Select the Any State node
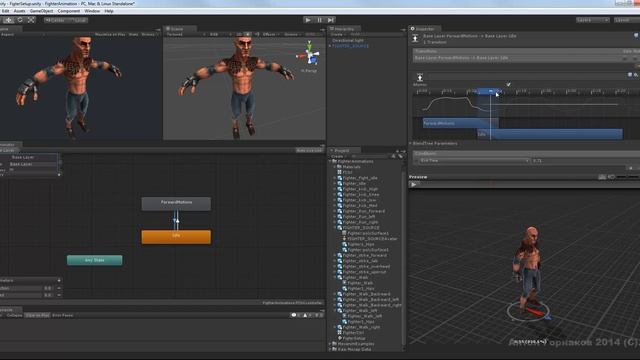This screenshot has width=640, height=360. 95,260
